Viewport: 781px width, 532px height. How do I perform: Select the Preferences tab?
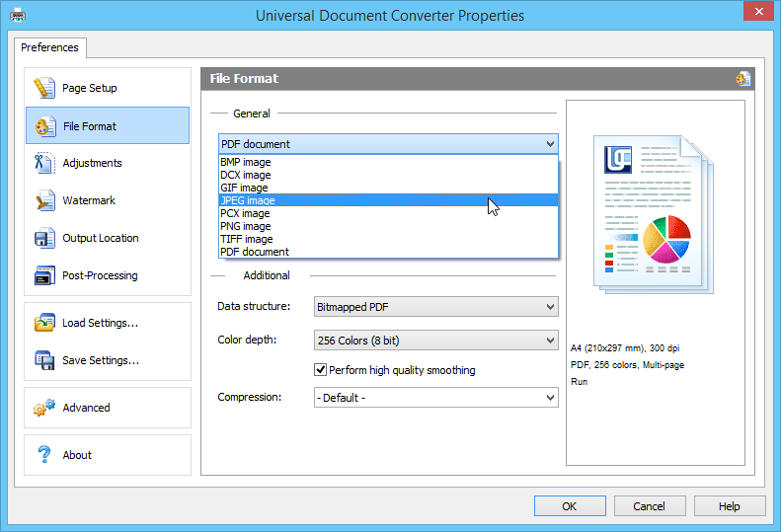click(x=49, y=47)
